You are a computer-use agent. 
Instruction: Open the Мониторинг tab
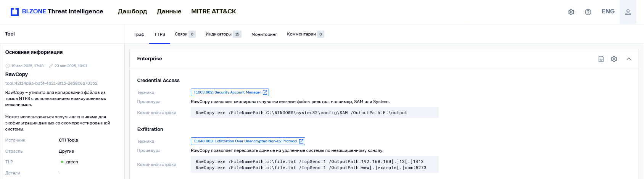pyautogui.click(x=264, y=34)
